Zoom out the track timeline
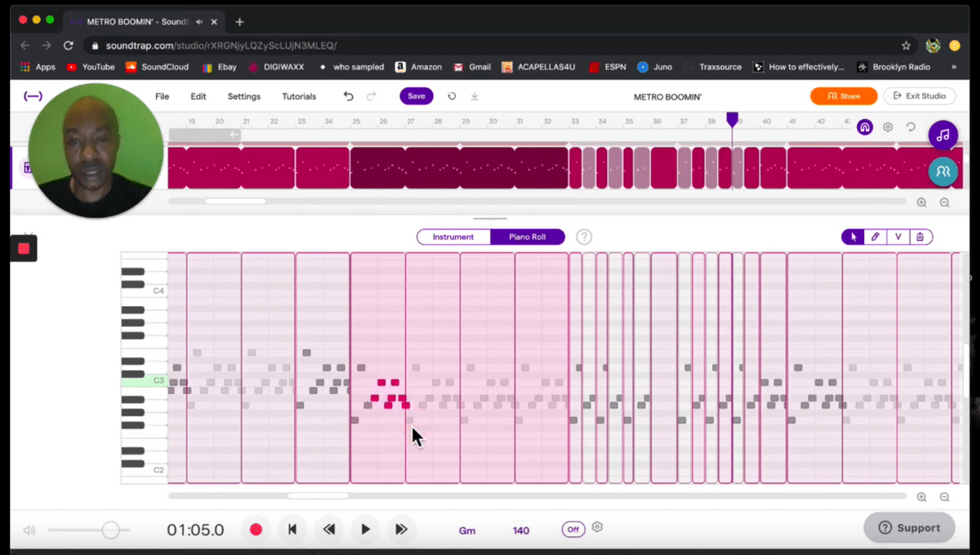This screenshot has width=980, height=555. point(945,202)
